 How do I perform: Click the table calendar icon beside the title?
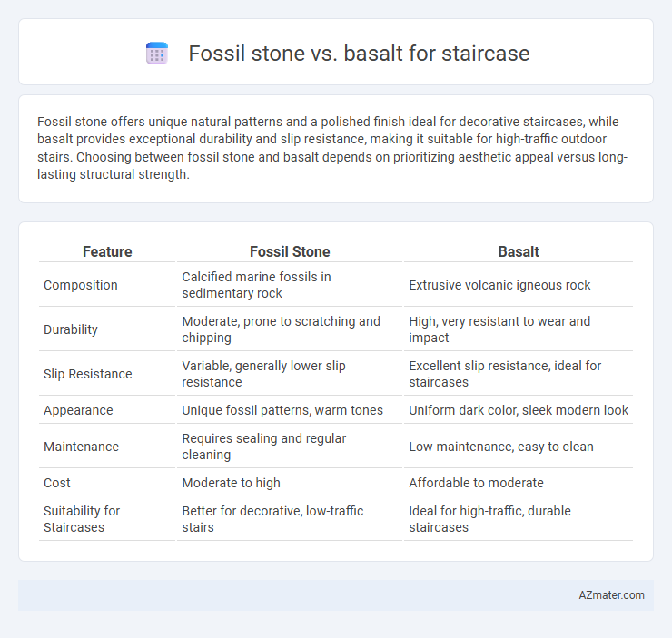coord(157,54)
